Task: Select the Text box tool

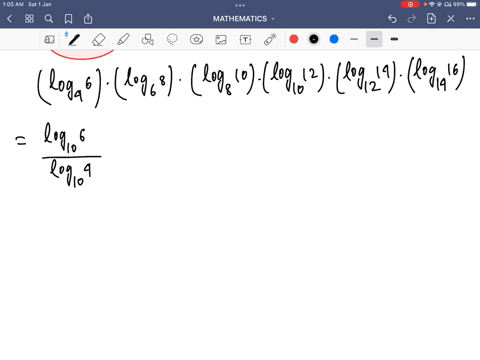Action: tap(245, 40)
